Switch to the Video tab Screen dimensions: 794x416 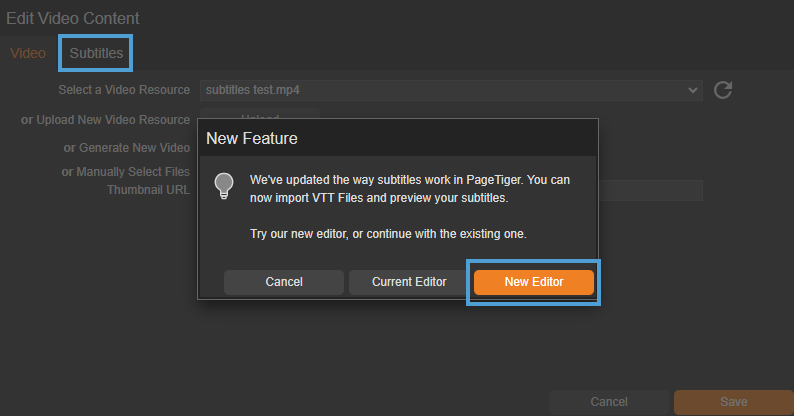coord(28,53)
